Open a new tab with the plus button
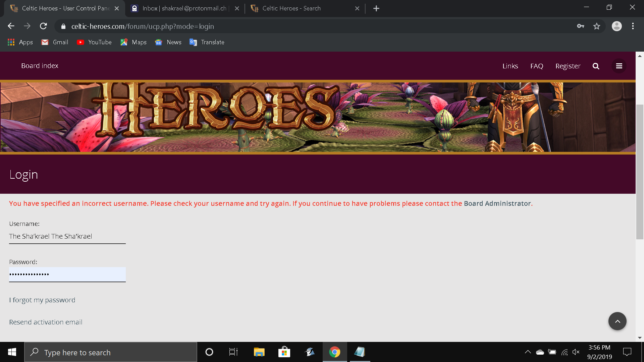The image size is (644, 362). (x=376, y=8)
